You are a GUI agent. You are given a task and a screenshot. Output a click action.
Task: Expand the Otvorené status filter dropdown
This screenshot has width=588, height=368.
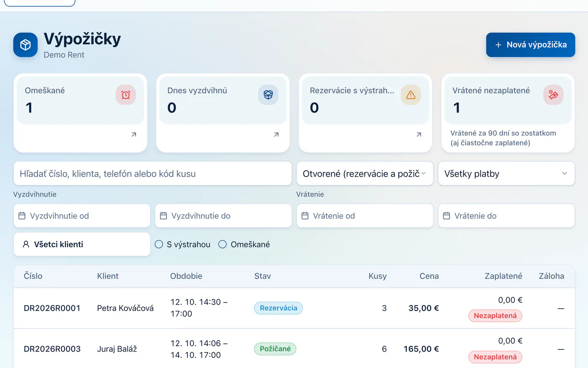tap(365, 174)
